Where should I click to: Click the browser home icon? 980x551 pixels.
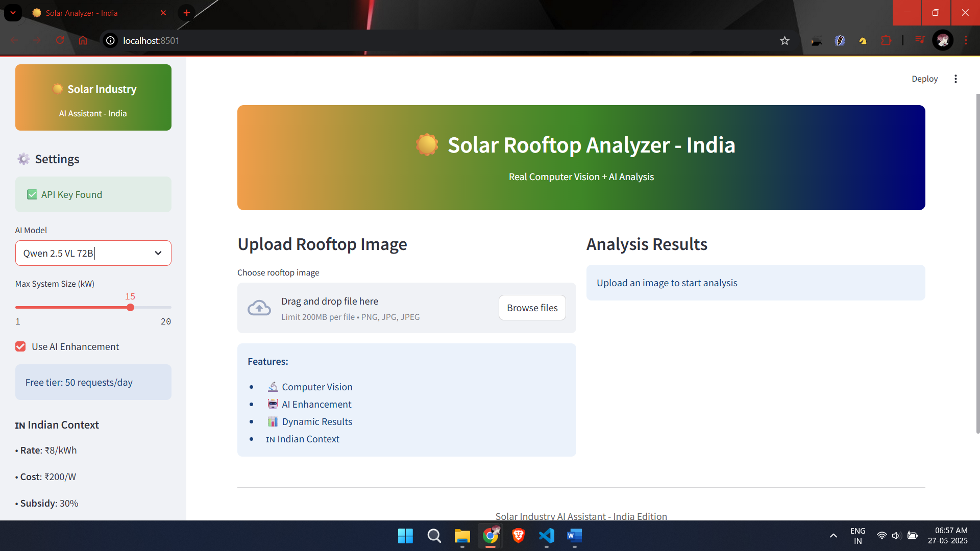pos(83,40)
